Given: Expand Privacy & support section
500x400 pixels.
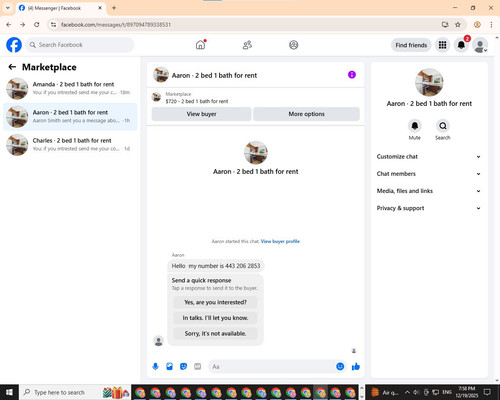Looking at the screenshot, I should pyautogui.click(x=429, y=208).
